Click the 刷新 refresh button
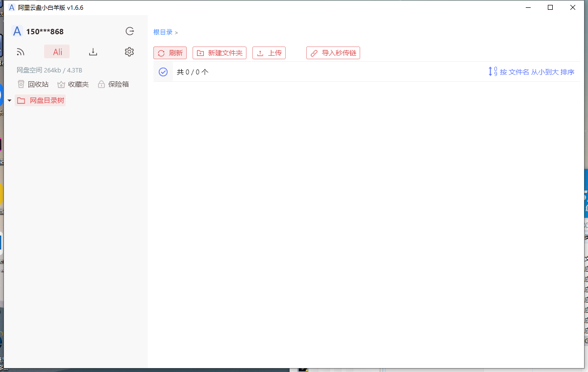The width and height of the screenshot is (588, 372). click(x=170, y=52)
